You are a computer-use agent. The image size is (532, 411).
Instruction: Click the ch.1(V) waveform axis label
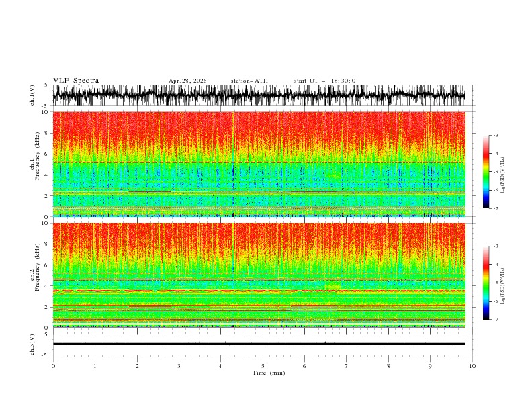tap(32, 95)
